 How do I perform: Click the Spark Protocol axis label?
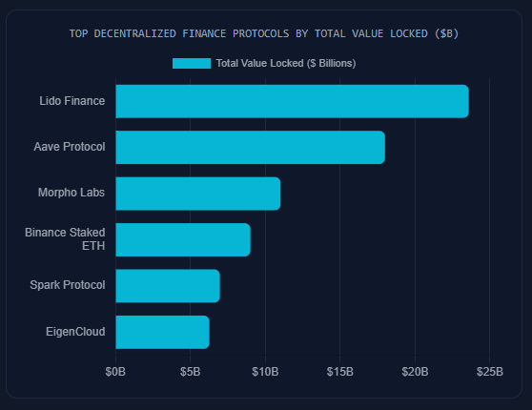(68, 285)
